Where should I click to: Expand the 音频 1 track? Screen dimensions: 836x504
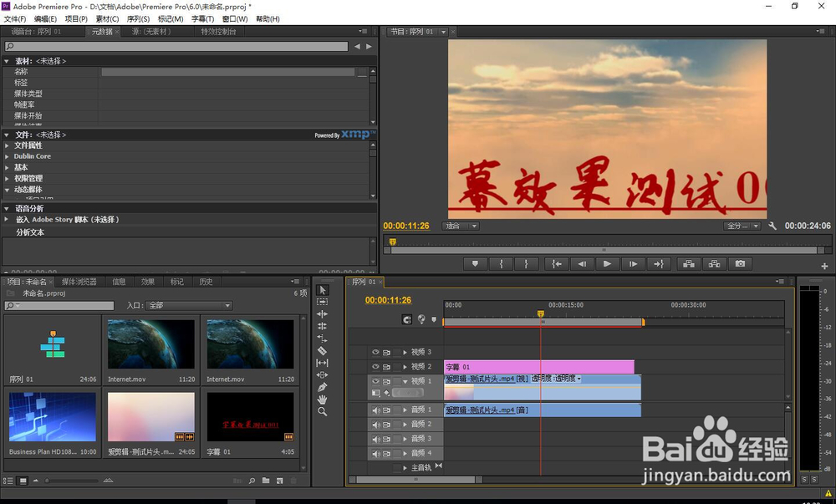coord(405,410)
